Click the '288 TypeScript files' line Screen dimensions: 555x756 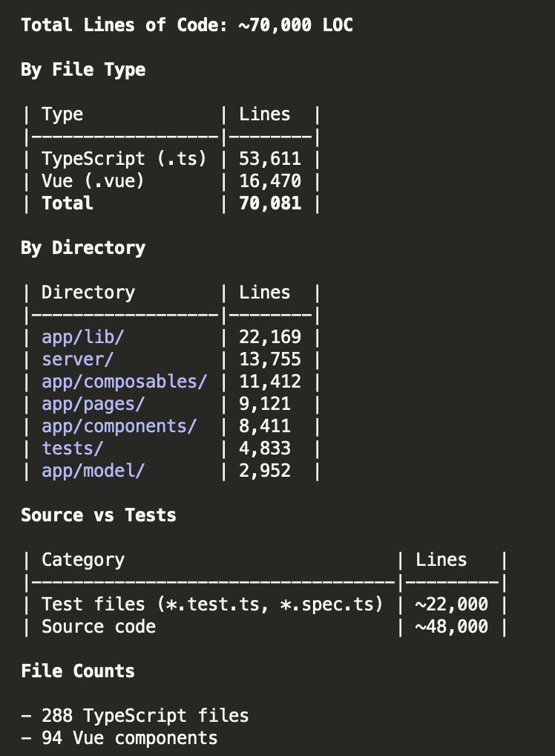click(x=135, y=715)
